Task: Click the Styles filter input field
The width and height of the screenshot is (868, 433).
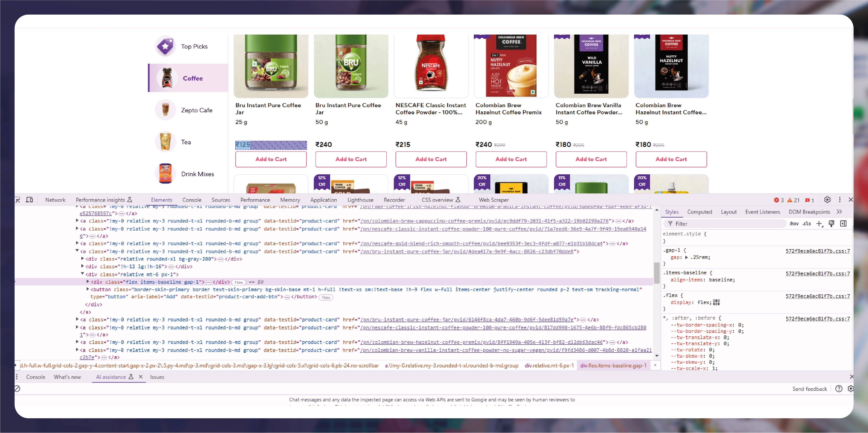Action: coord(725,223)
